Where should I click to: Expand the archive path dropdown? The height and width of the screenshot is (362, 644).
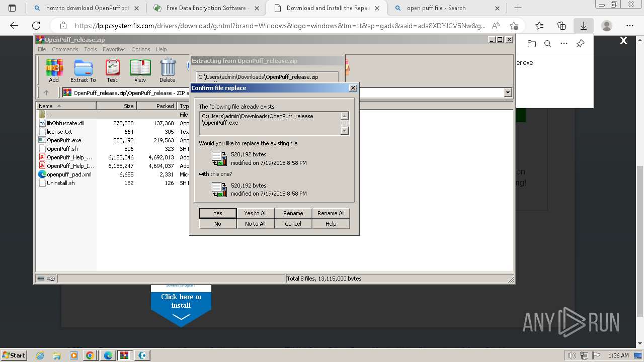click(x=508, y=93)
